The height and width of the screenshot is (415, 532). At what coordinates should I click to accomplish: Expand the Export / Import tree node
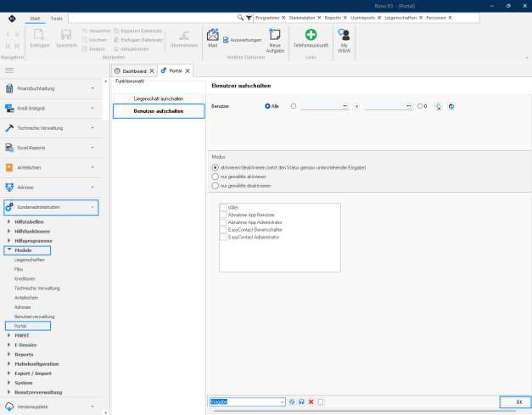(8, 373)
